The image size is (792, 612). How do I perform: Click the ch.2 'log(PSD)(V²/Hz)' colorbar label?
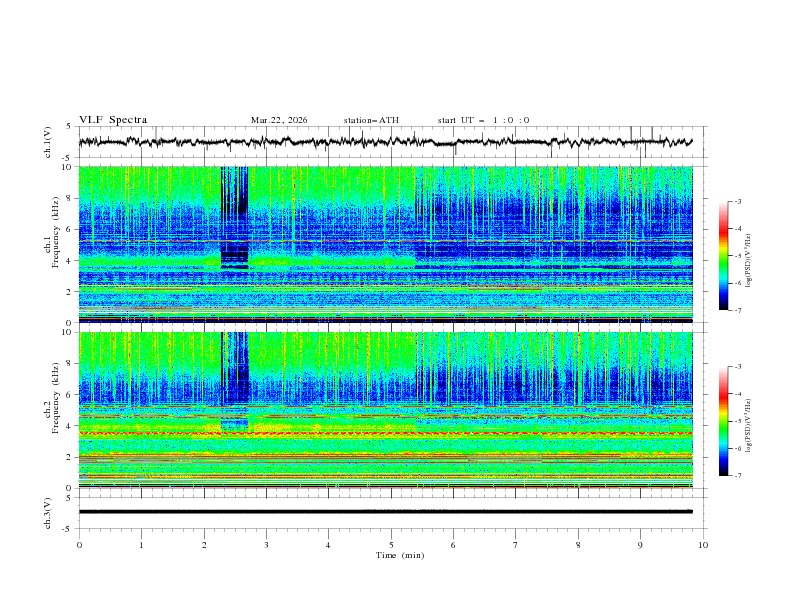pos(748,425)
